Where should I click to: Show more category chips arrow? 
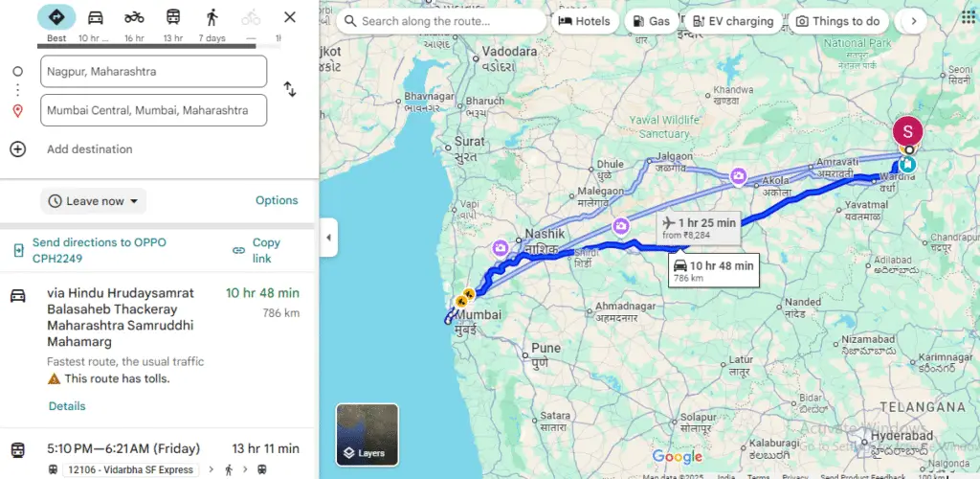click(913, 21)
